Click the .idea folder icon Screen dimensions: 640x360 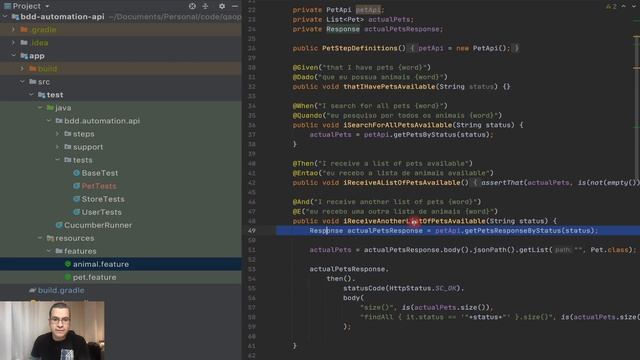coord(24,43)
